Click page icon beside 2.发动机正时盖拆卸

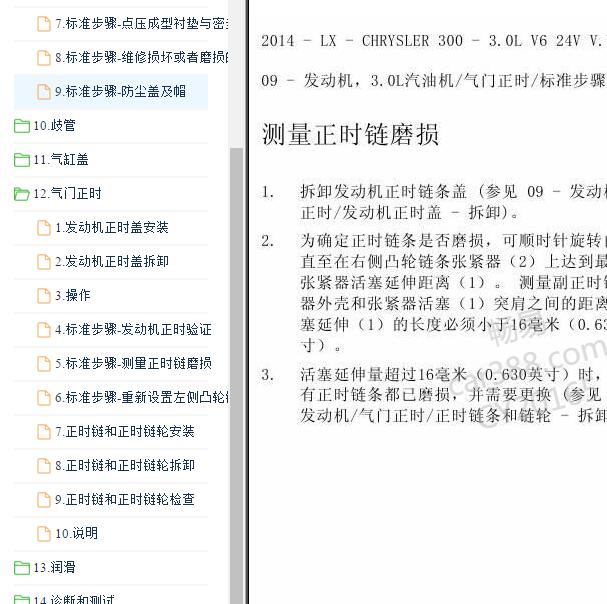click(44, 262)
